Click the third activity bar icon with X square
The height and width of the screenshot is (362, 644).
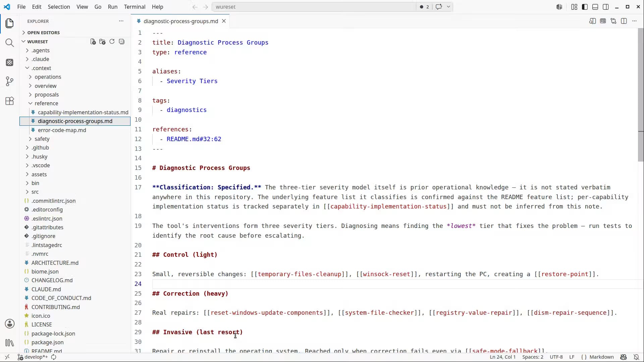(10, 62)
